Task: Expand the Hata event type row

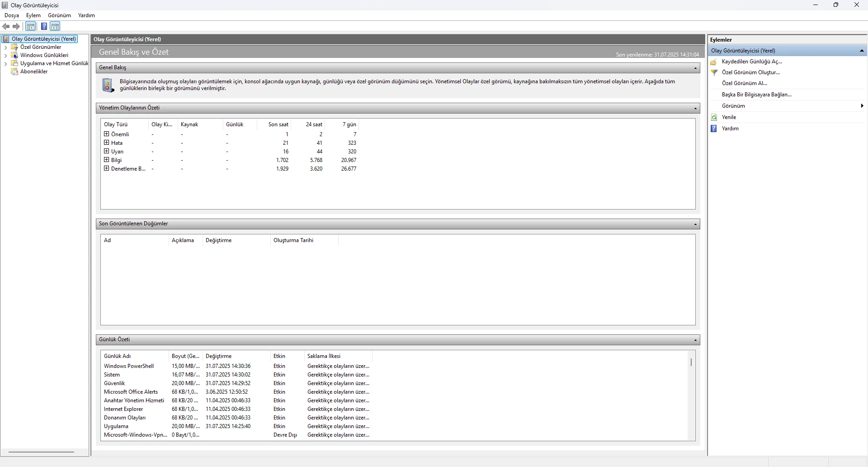Action: tap(107, 143)
